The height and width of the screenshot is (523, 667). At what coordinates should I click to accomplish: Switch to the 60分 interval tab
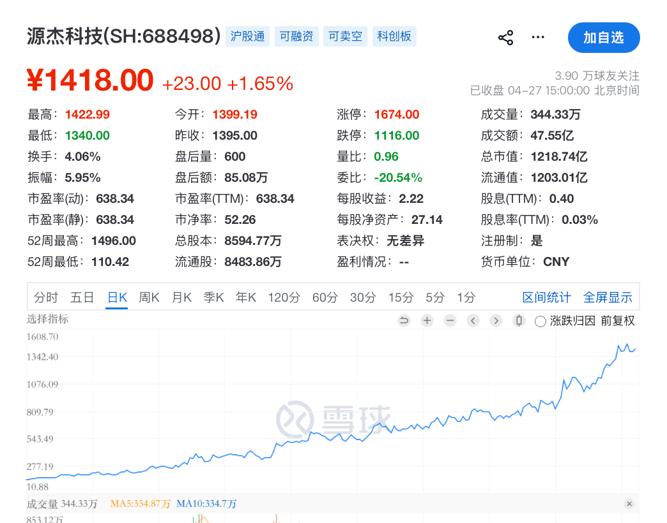(325, 297)
